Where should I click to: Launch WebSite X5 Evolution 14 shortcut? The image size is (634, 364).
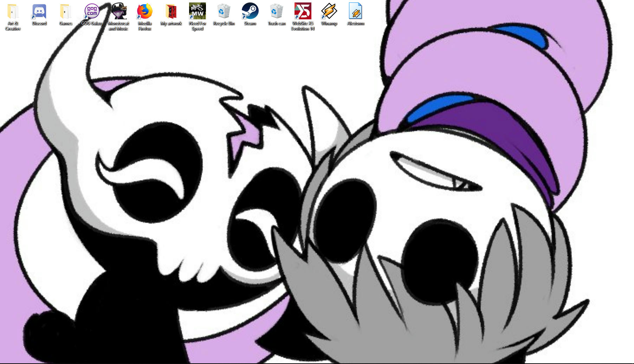pyautogui.click(x=303, y=12)
